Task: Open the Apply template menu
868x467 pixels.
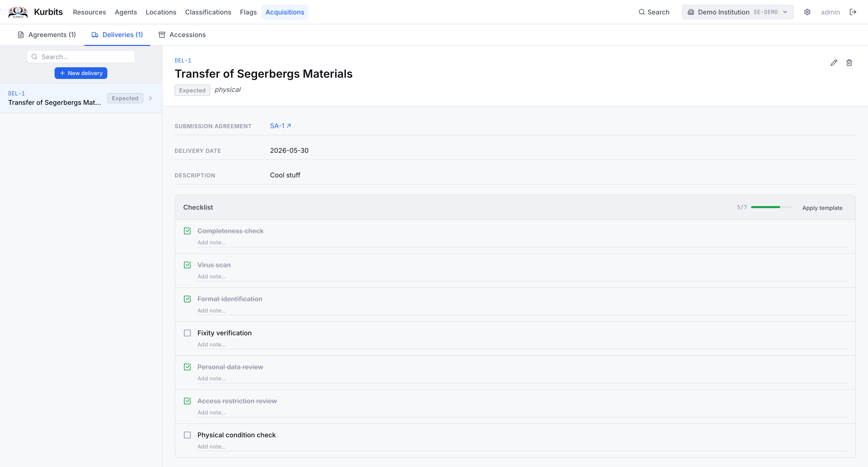Action: (x=822, y=208)
